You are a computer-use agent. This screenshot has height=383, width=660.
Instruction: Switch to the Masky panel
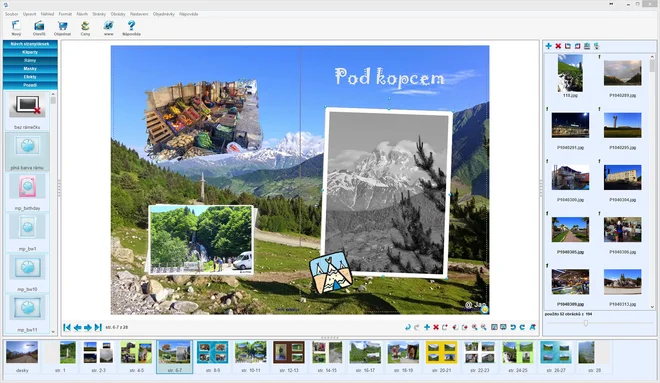pos(30,69)
